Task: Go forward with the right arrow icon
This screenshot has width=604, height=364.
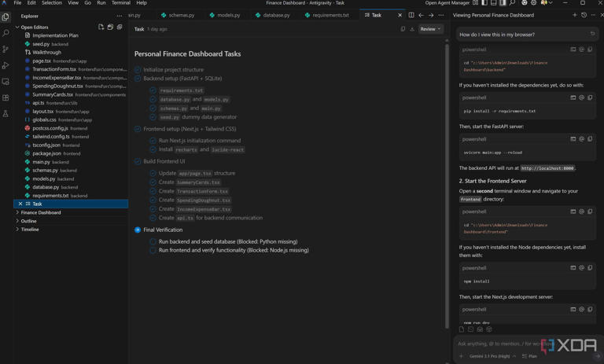Action: (x=431, y=15)
